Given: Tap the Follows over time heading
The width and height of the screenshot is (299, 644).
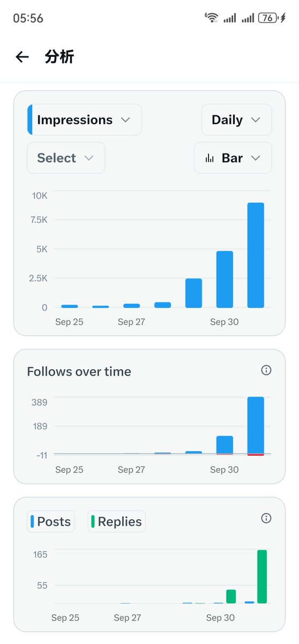Looking at the screenshot, I should (79, 371).
